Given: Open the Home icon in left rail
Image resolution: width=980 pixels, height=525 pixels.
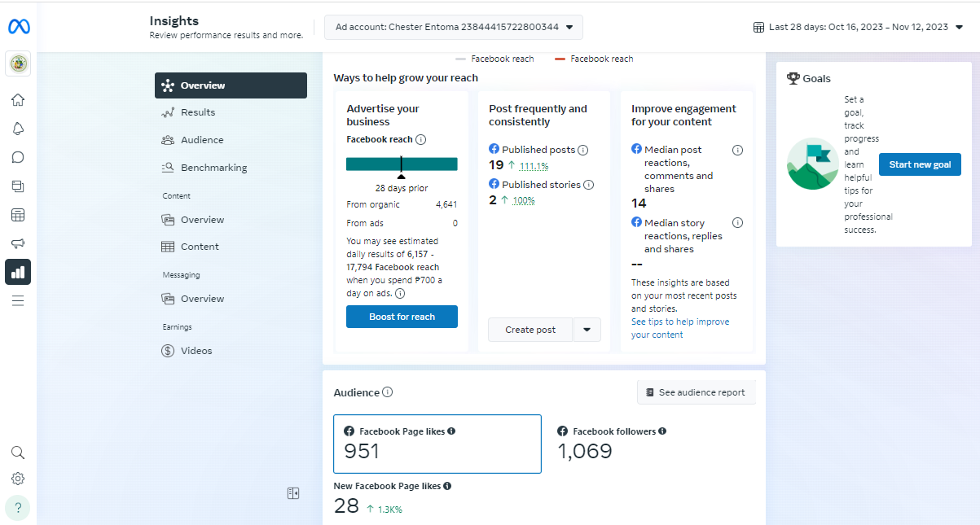Looking at the screenshot, I should pos(18,100).
